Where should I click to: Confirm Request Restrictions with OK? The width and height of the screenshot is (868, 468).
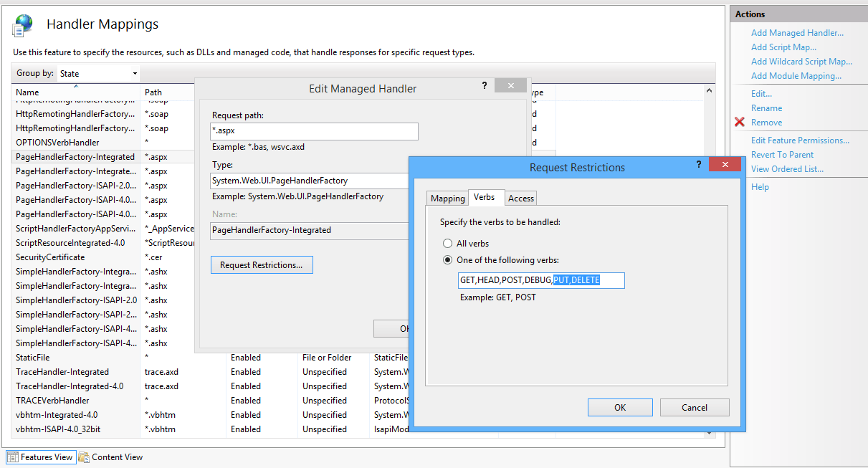[x=620, y=408]
